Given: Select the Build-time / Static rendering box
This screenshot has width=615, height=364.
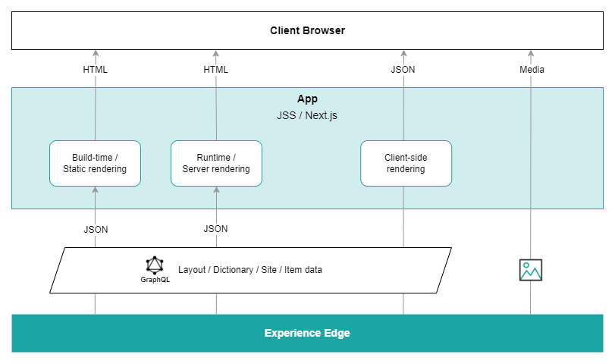Looking at the screenshot, I should click(x=95, y=163).
